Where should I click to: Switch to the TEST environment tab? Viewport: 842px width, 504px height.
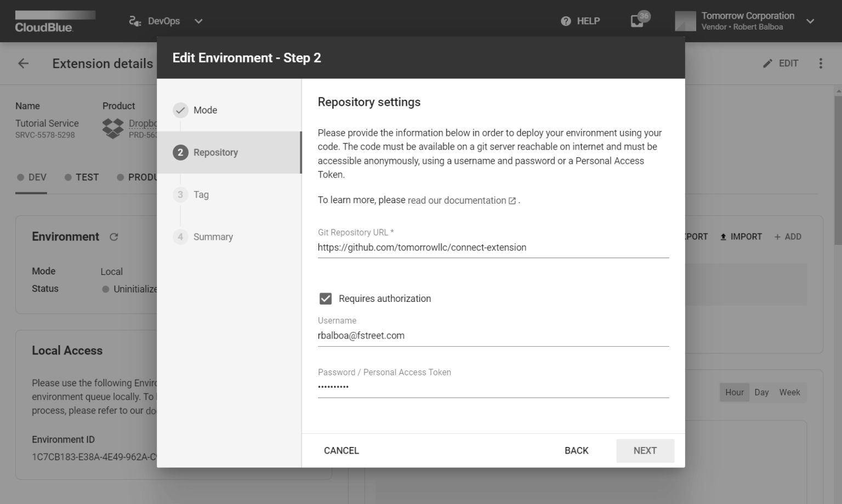click(x=82, y=177)
